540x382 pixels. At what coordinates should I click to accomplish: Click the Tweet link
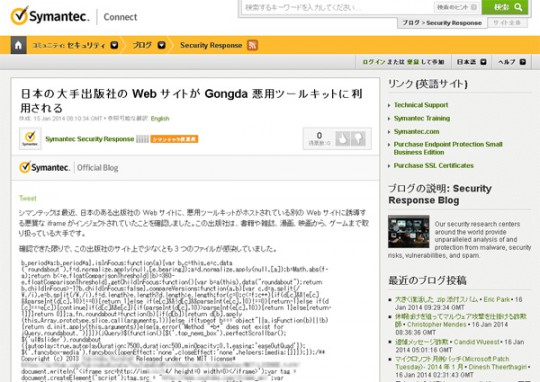[28, 198]
